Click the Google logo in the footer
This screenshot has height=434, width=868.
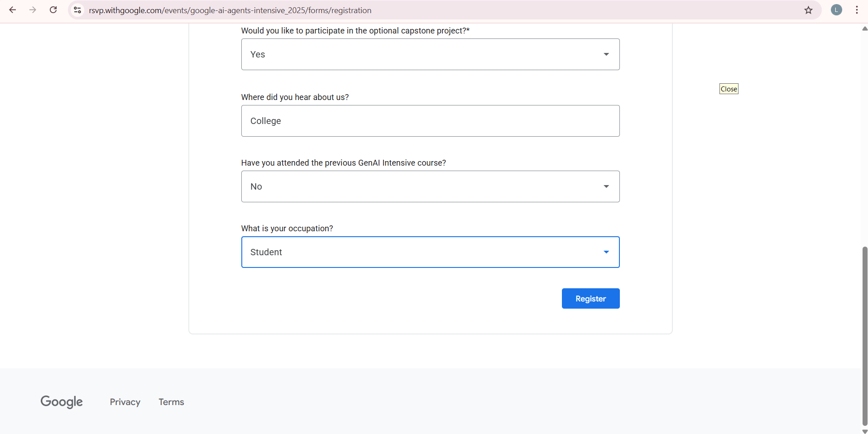[x=62, y=402]
